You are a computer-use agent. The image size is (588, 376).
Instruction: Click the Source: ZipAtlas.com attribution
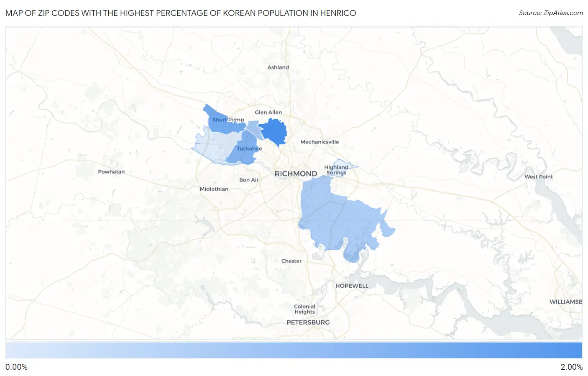pyautogui.click(x=551, y=13)
